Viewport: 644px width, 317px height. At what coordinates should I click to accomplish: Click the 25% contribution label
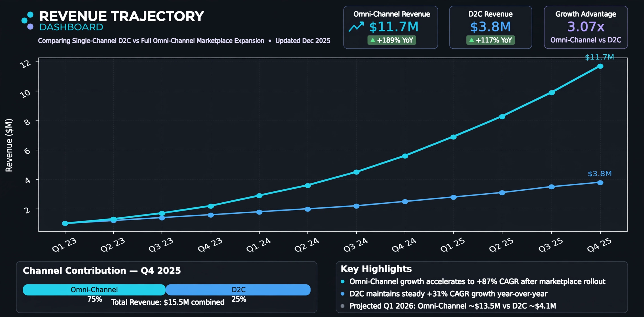point(239,299)
